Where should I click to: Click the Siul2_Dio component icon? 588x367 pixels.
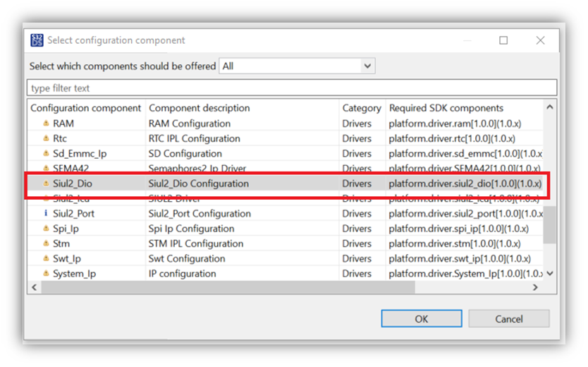click(x=46, y=183)
